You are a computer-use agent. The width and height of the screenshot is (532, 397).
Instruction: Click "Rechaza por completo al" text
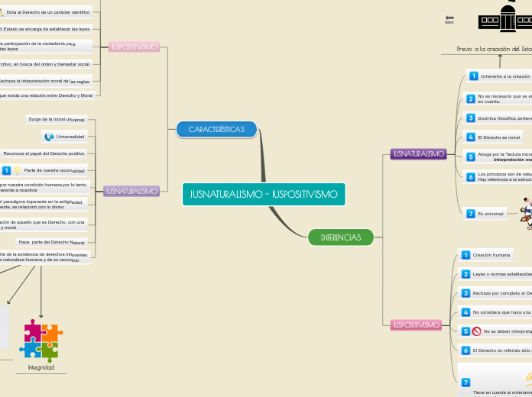[502, 293]
